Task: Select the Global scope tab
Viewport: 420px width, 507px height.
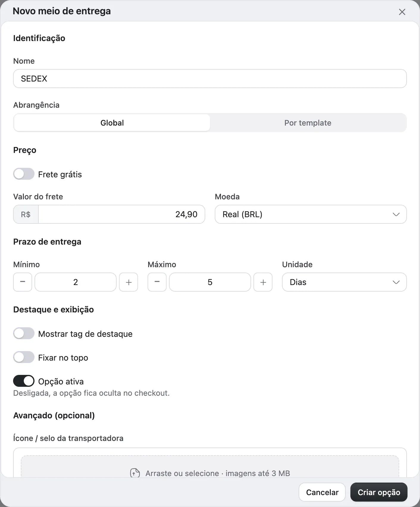Action: tap(112, 123)
